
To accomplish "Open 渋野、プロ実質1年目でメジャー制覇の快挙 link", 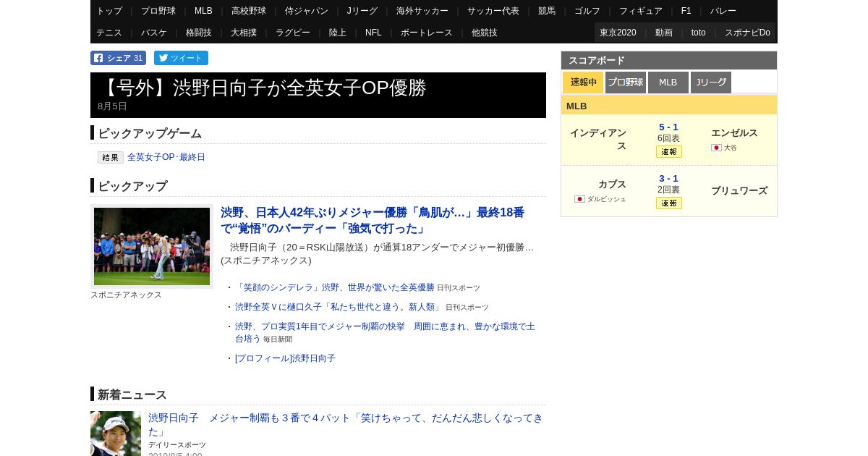I will coord(385,332).
